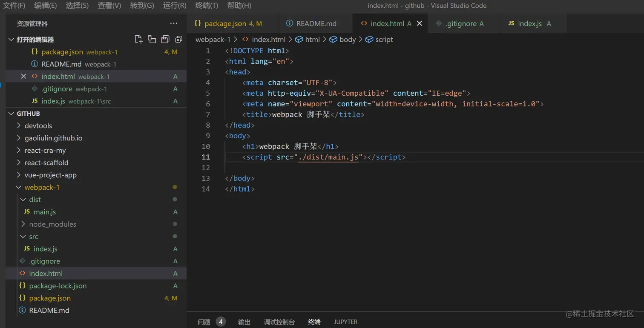Click the ./dist/main.js path in code
The height and width of the screenshot is (328, 644).
(328, 157)
